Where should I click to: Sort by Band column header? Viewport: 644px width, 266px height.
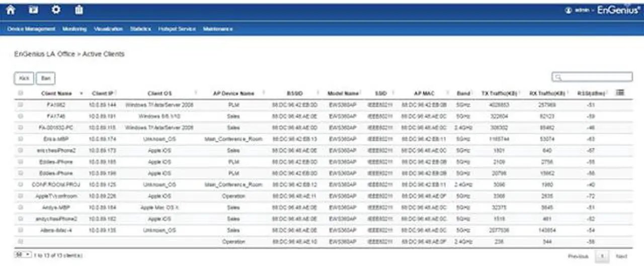click(463, 93)
